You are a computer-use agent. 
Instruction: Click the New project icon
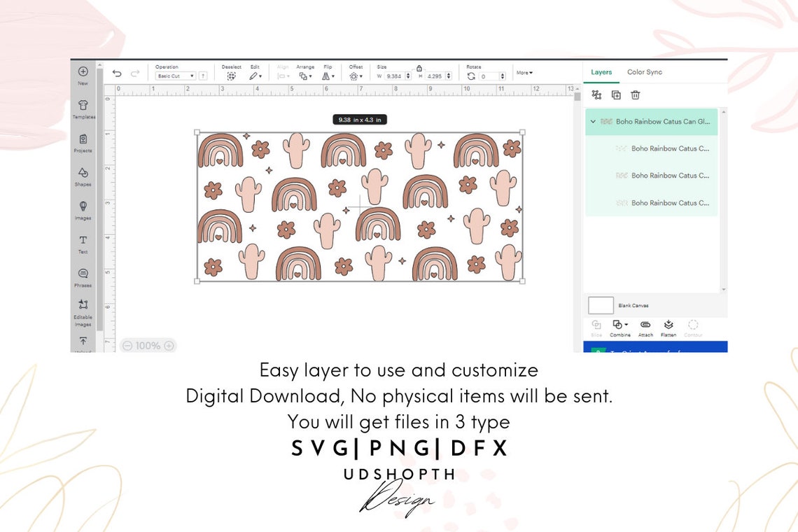coord(83,72)
